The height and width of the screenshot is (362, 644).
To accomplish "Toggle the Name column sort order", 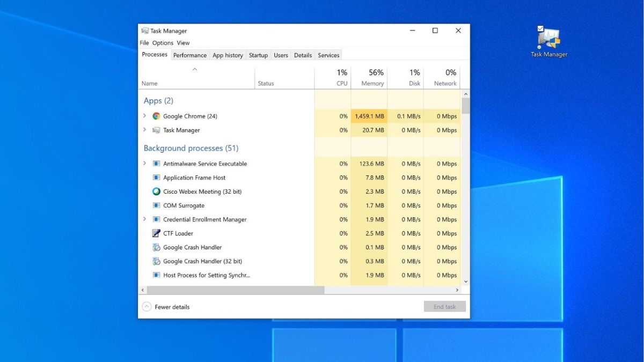I will click(x=149, y=83).
